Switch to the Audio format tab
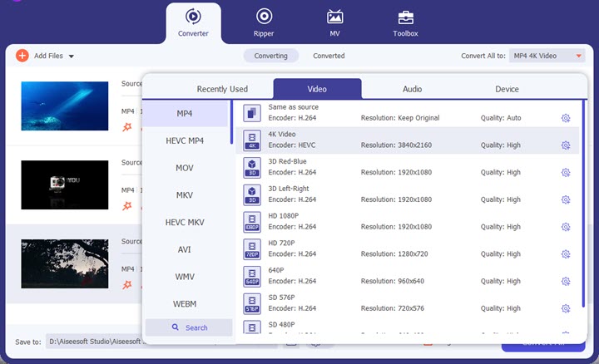 pos(412,89)
